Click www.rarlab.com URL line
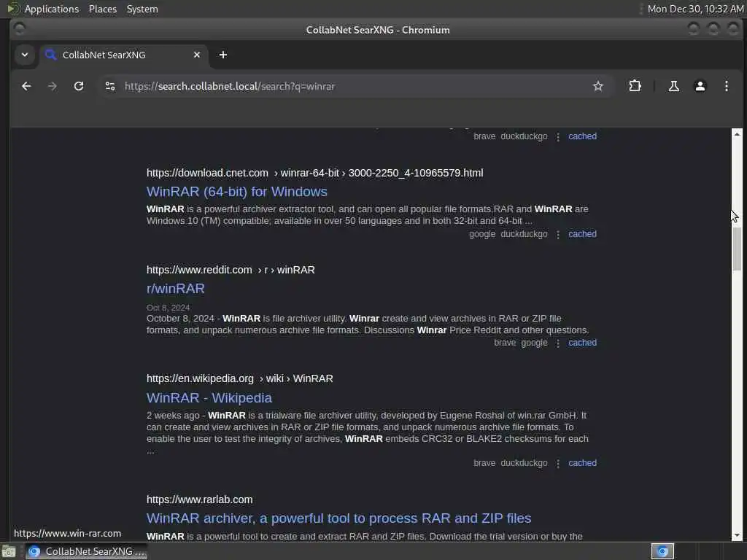The height and width of the screenshot is (560, 747). [x=200, y=499]
